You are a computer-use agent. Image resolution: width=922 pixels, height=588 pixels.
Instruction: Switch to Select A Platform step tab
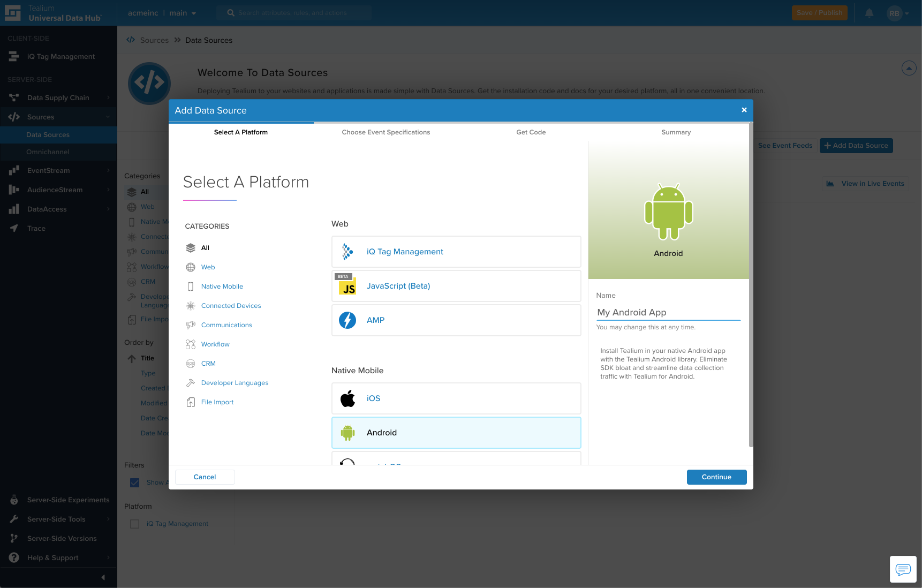click(241, 132)
